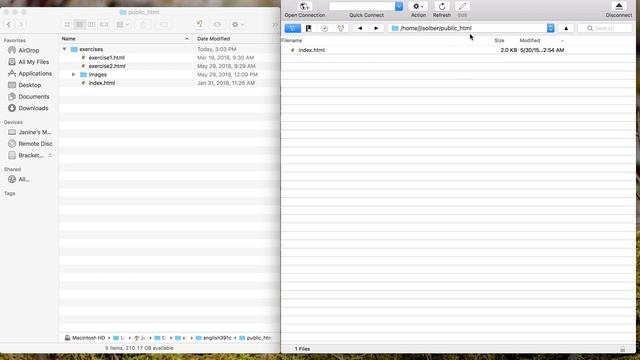Collapse the exercises folder disclosure triangle
This screenshot has height=360, width=640.
(x=64, y=49)
